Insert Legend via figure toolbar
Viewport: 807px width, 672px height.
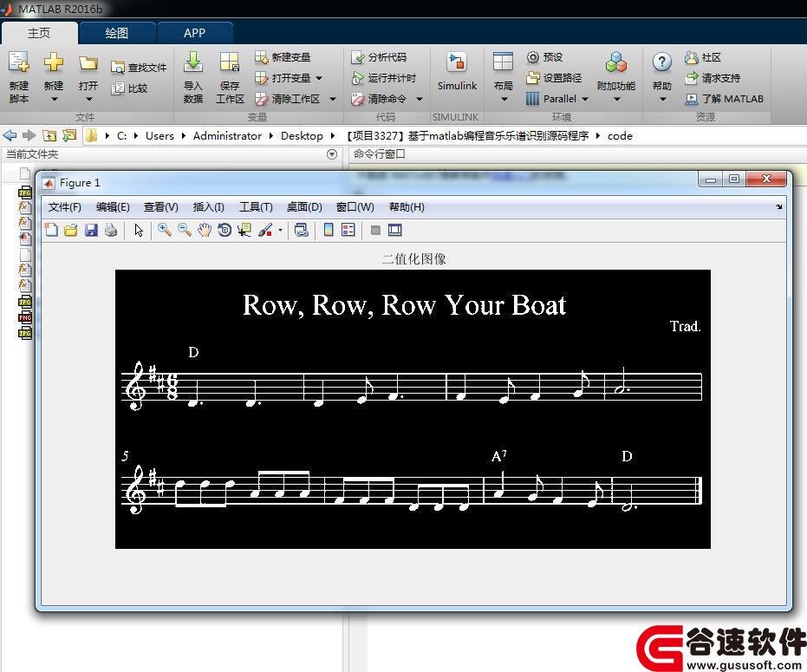348,230
